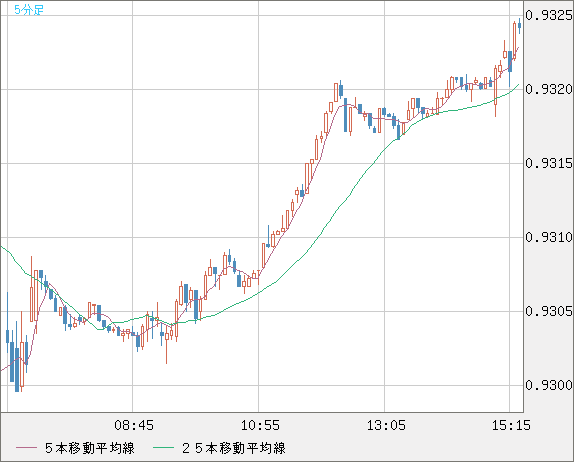
Task: Click the purple 5-period MA legend line
Action: coord(26,448)
